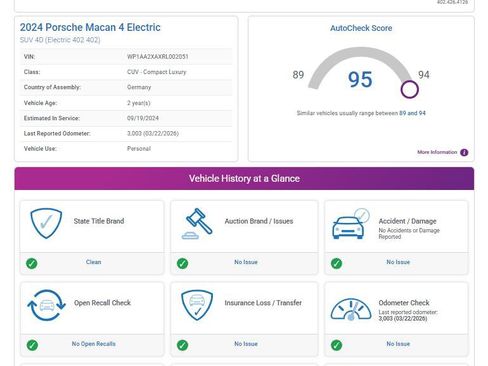
Task: Click the State Title Brand shield icon
Action: pos(46,223)
